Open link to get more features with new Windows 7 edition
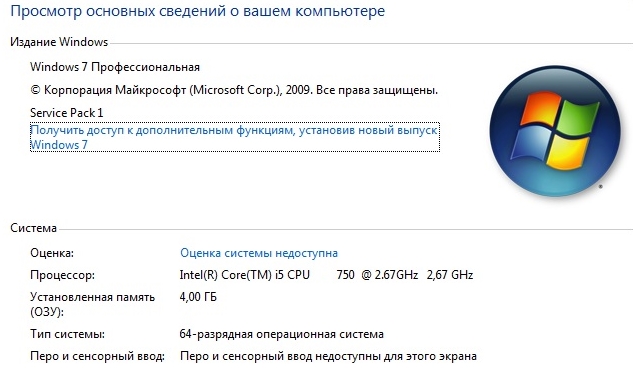 coord(234,137)
